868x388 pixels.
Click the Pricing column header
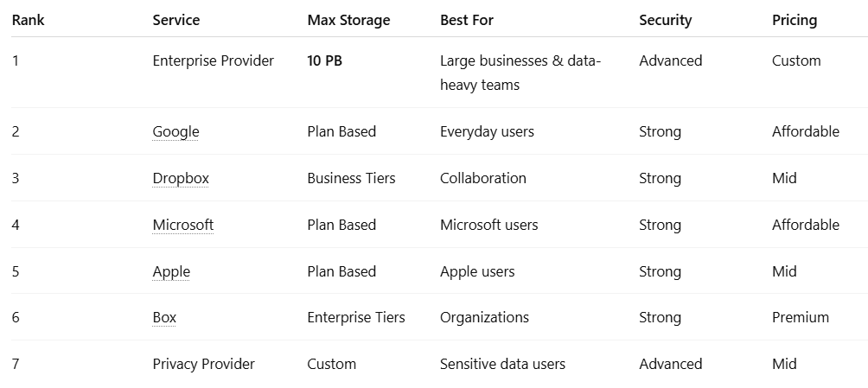[794, 20]
